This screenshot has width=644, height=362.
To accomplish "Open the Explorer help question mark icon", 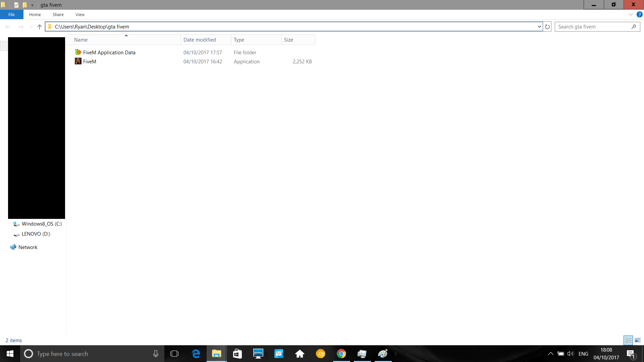I will (x=639, y=14).
